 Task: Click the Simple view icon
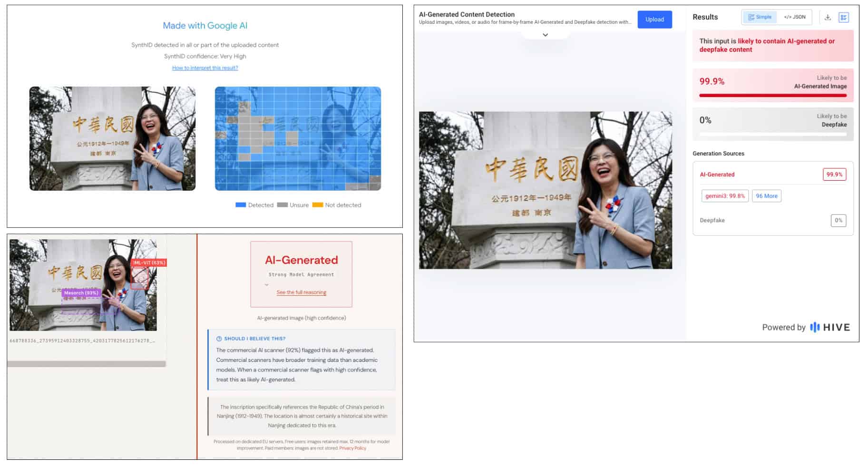(751, 17)
